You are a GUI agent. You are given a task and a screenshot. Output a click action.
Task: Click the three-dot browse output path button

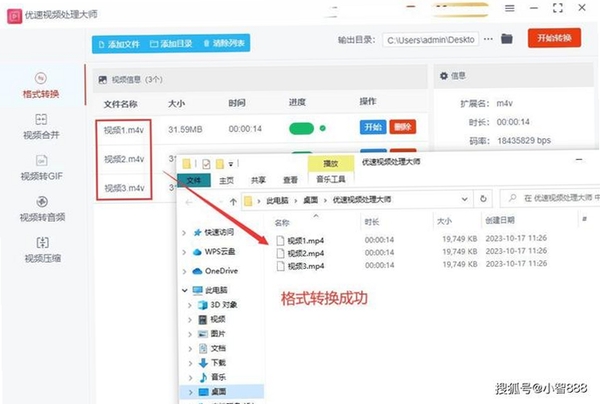[x=488, y=39]
